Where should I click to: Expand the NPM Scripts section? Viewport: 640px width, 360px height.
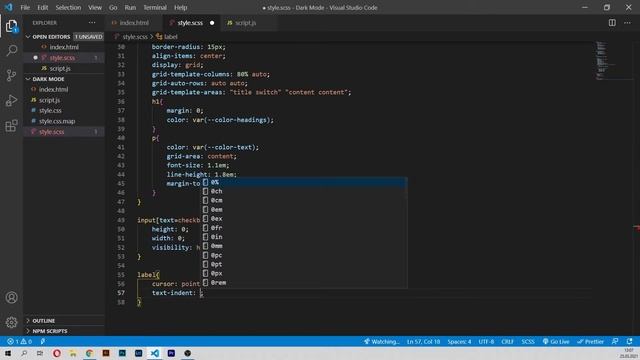pos(64,331)
